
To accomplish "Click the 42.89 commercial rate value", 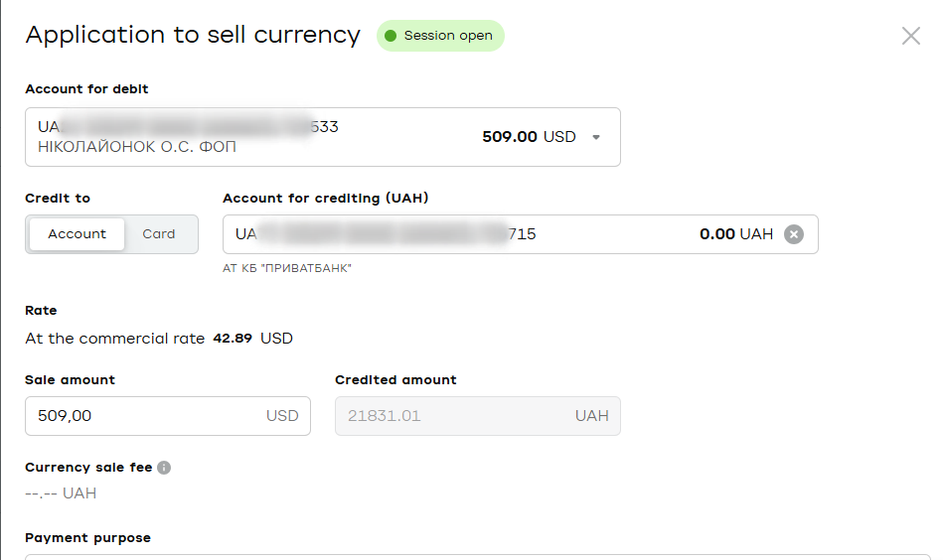I will 234,339.
